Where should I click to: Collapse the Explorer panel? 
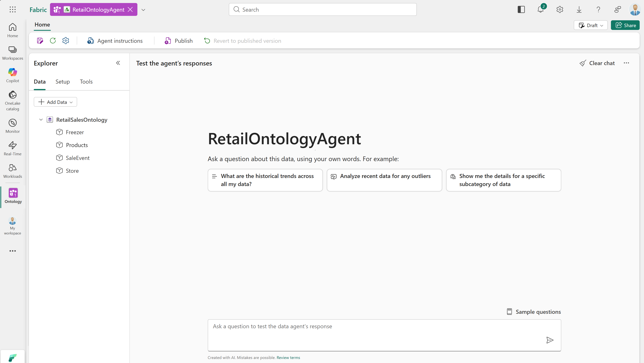[118, 63]
